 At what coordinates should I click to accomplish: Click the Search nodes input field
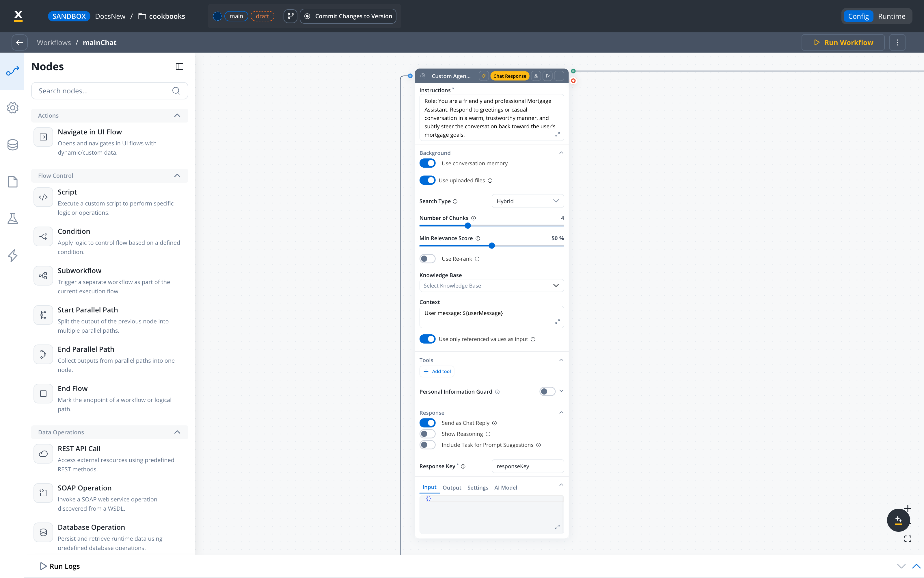pos(110,90)
